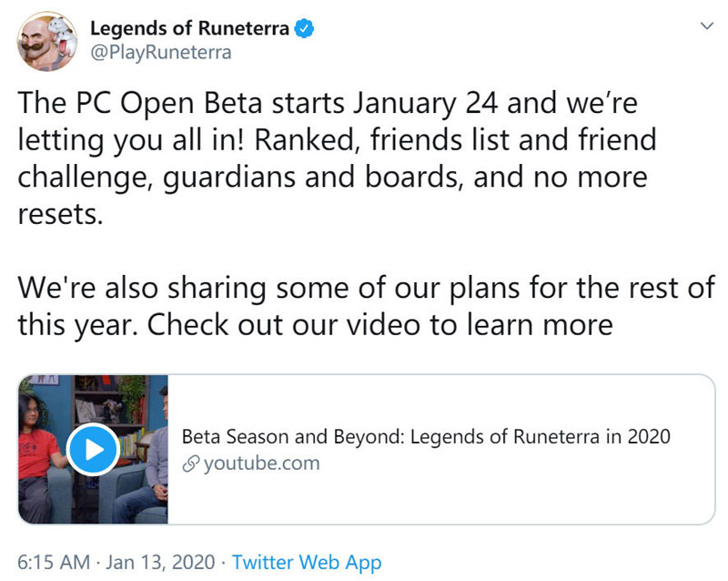Click the word 'resets.' in the tweet
728x581 pixels.
coord(60,214)
